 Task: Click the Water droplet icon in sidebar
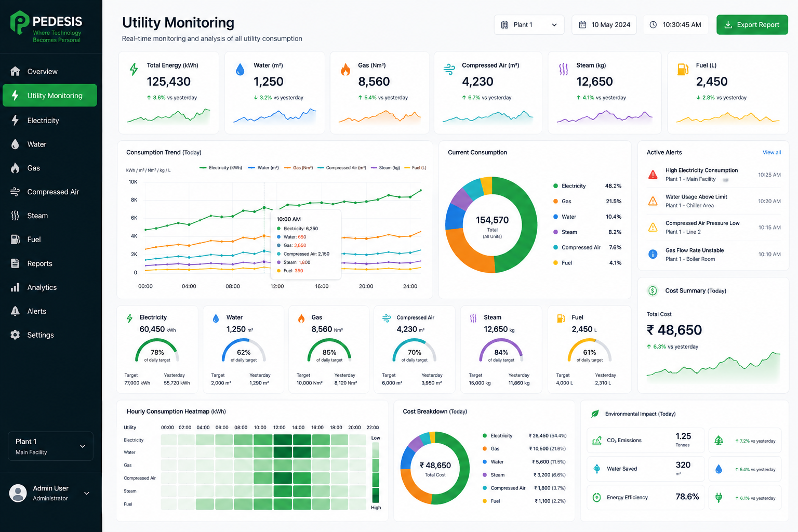(15, 144)
